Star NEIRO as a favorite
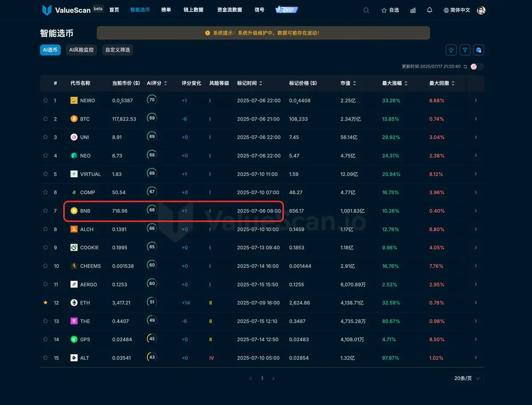The height and width of the screenshot is (405, 532). [x=45, y=101]
